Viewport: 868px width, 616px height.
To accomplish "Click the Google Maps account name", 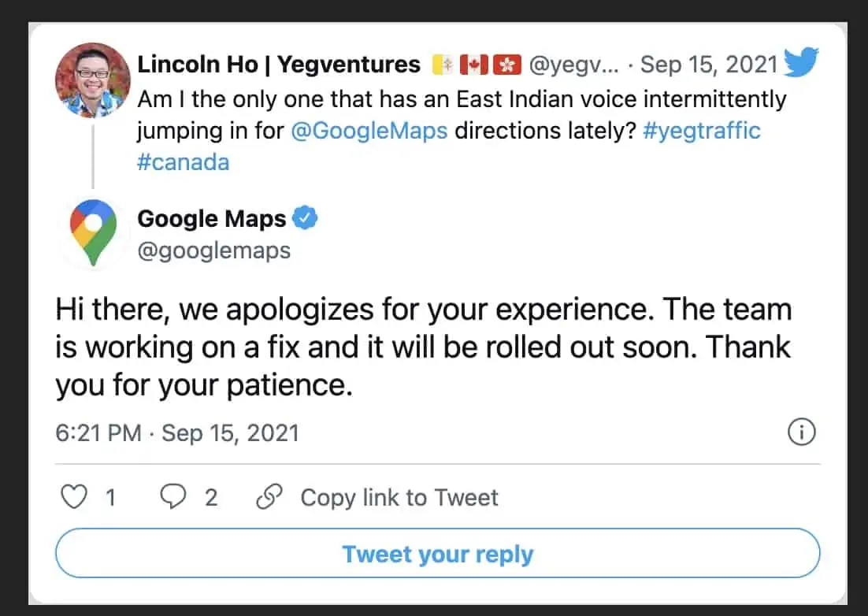I will pos(211,218).
